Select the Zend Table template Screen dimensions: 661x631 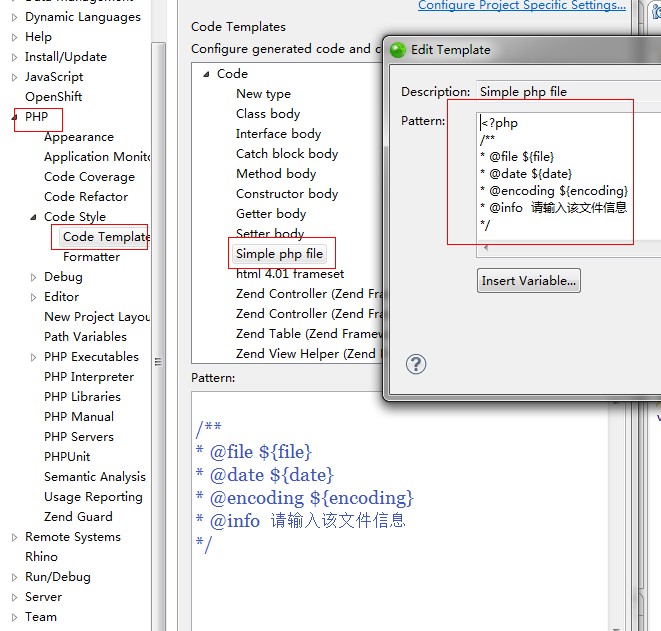tap(309, 334)
